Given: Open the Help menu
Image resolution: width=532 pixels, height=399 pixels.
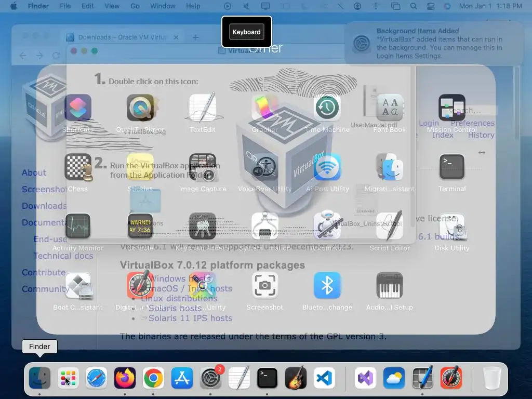Looking at the screenshot, I should point(193,6).
